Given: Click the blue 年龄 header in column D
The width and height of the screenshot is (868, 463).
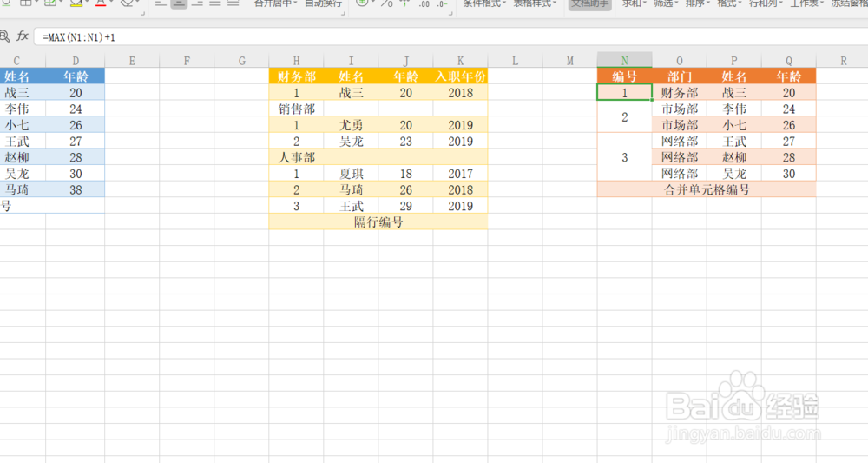Looking at the screenshot, I should click(x=76, y=76).
